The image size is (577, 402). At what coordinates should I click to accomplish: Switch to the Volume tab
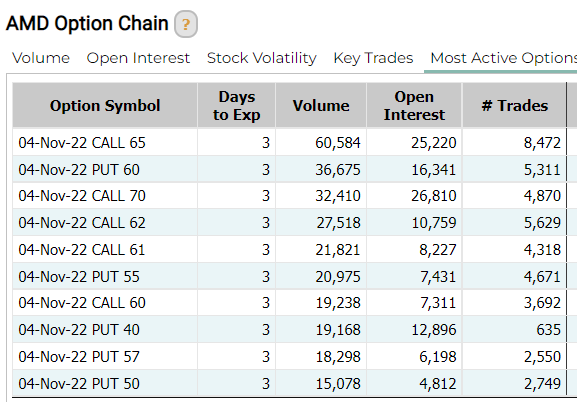pos(41,58)
